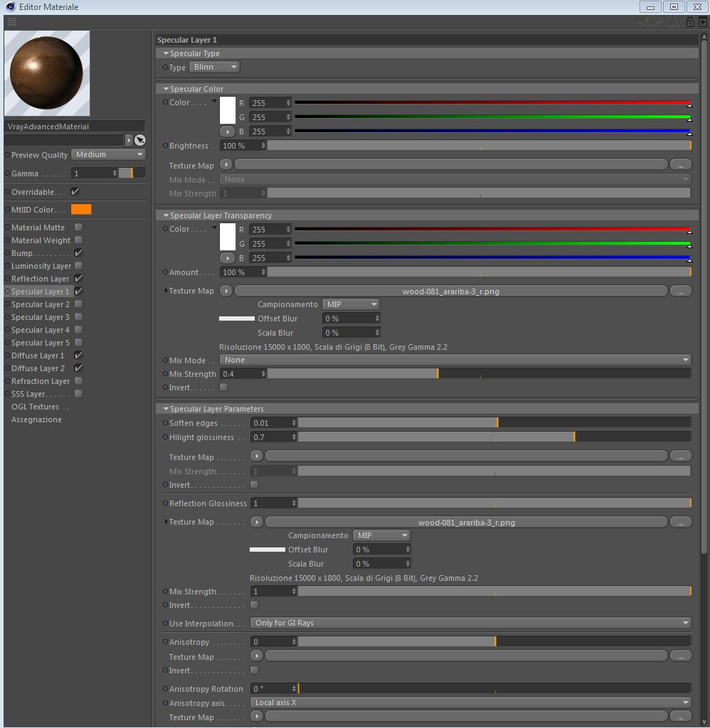Screen dimensions: 710x728
Task: Click the white Specular Color swatch
Action: pos(227,110)
